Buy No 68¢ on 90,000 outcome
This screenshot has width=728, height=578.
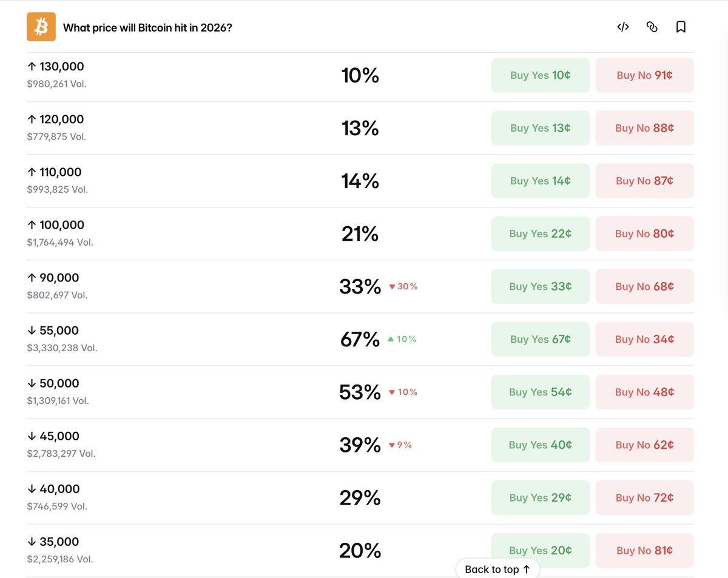645,286
